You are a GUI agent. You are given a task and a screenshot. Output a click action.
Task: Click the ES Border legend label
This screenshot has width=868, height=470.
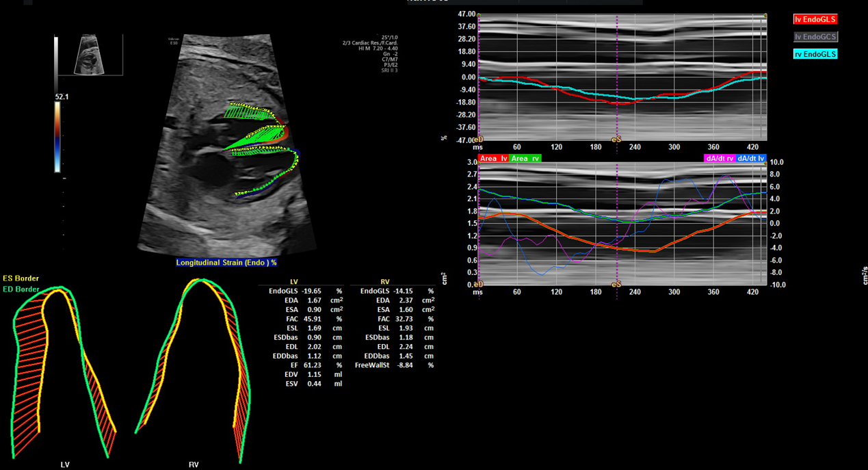(x=21, y=278)
